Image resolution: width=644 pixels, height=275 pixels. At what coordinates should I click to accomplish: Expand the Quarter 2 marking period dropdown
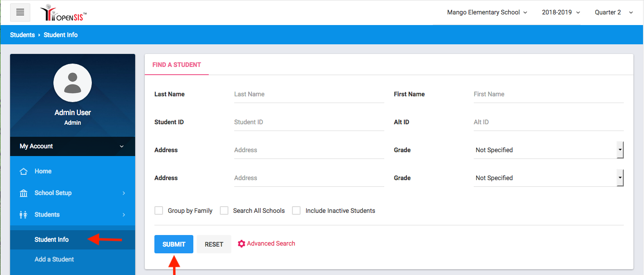tap(614, 13)
